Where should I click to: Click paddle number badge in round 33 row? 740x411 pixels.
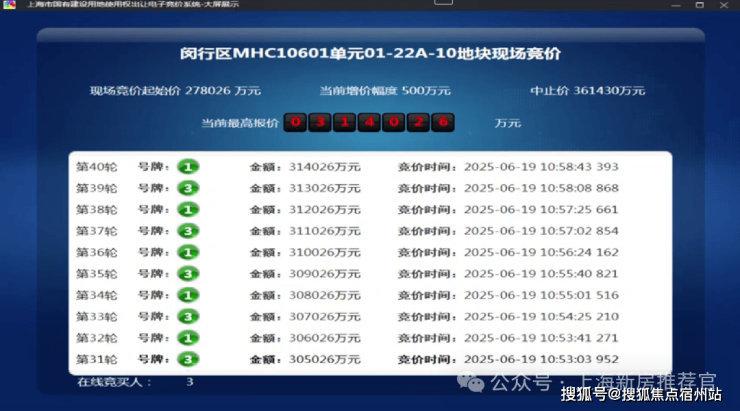click(x=188, y=317)
